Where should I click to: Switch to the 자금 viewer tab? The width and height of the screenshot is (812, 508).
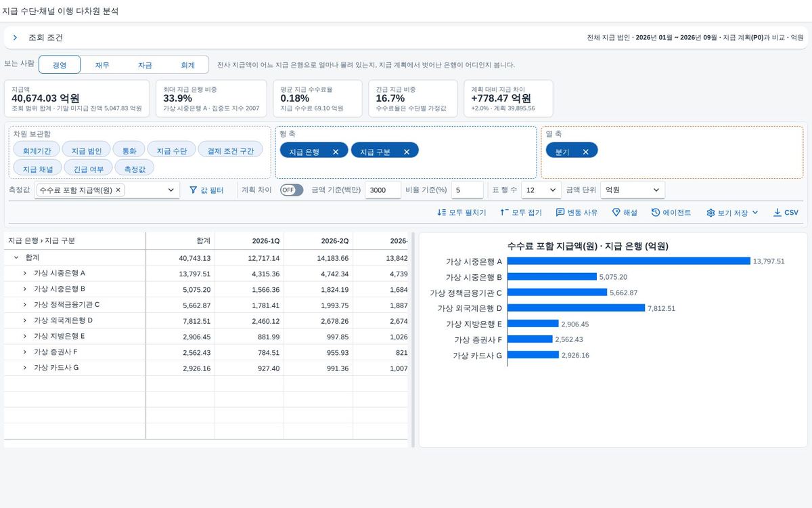click(145, 65)
